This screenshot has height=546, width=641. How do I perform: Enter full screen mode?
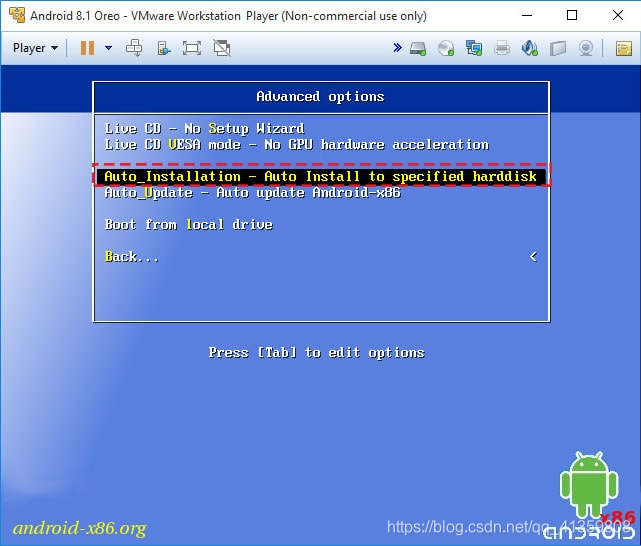192,48
